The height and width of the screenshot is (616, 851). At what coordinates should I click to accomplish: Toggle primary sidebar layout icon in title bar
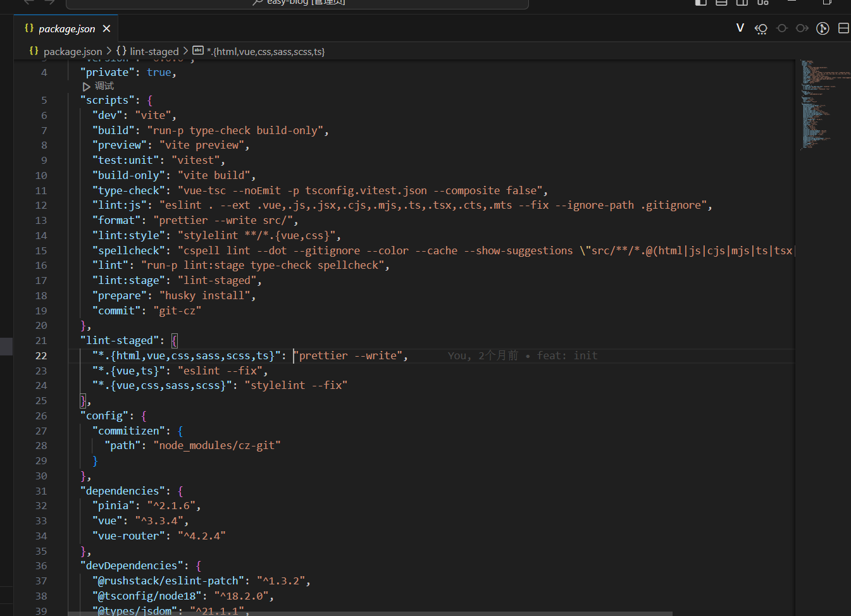coord(701,2)
